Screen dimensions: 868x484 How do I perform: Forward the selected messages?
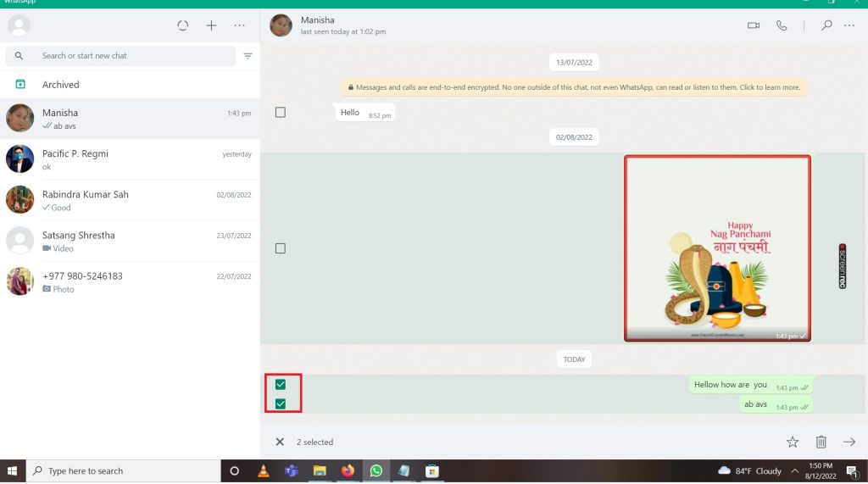pyautogui.click(x=849, y=442)
